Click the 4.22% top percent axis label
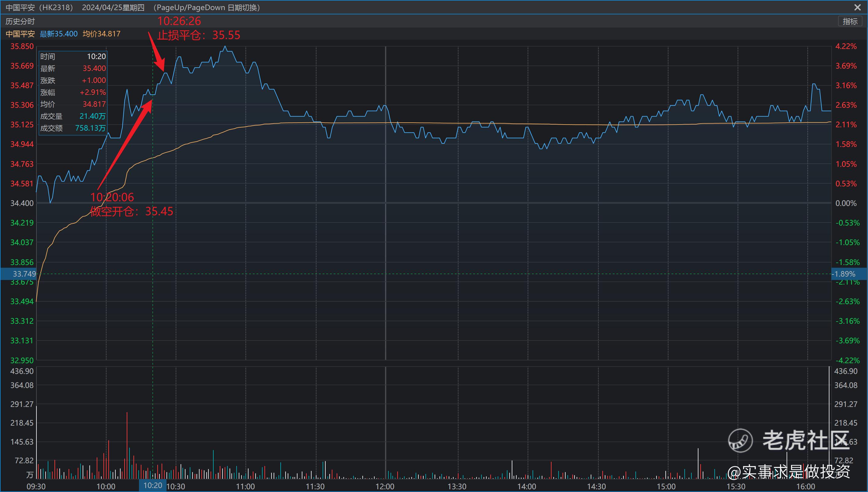 pyautogui.click(x=846, y=46)
